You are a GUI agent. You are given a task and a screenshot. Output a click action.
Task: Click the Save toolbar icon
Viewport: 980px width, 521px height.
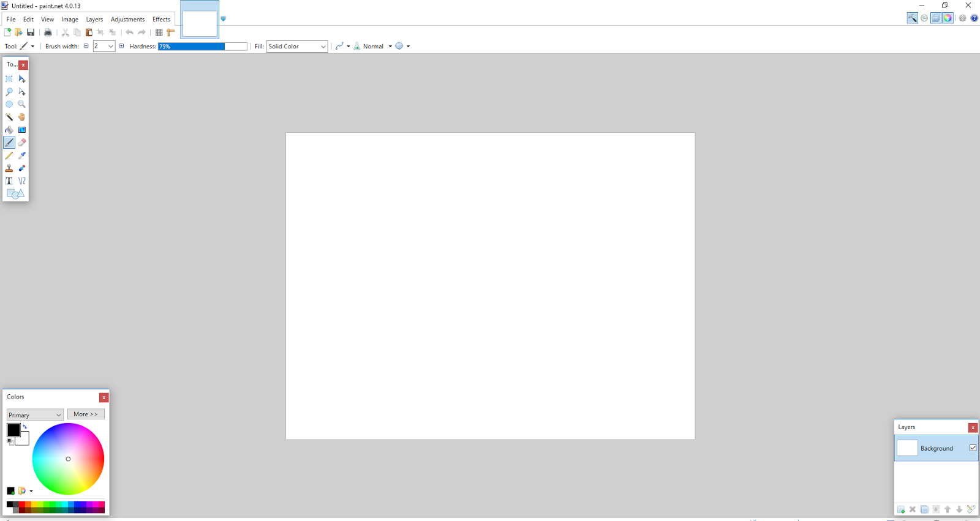point(31,32)
